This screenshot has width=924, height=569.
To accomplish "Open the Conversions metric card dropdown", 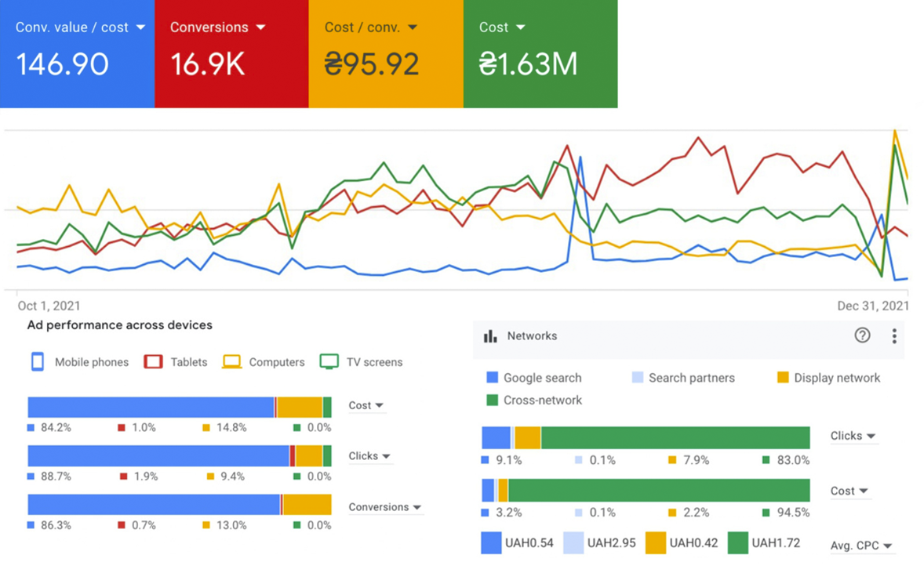I will click(x=261, y=27).
